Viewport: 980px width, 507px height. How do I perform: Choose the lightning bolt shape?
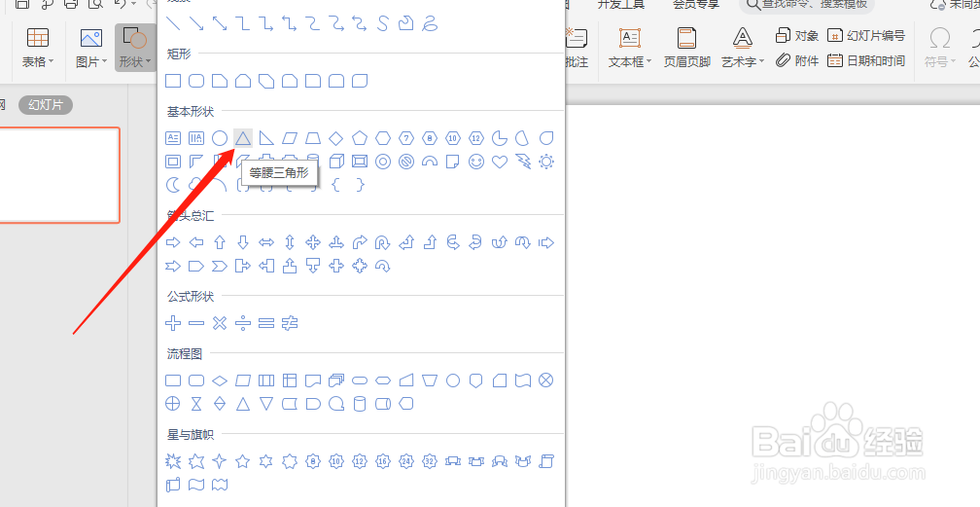pos(523,163)
